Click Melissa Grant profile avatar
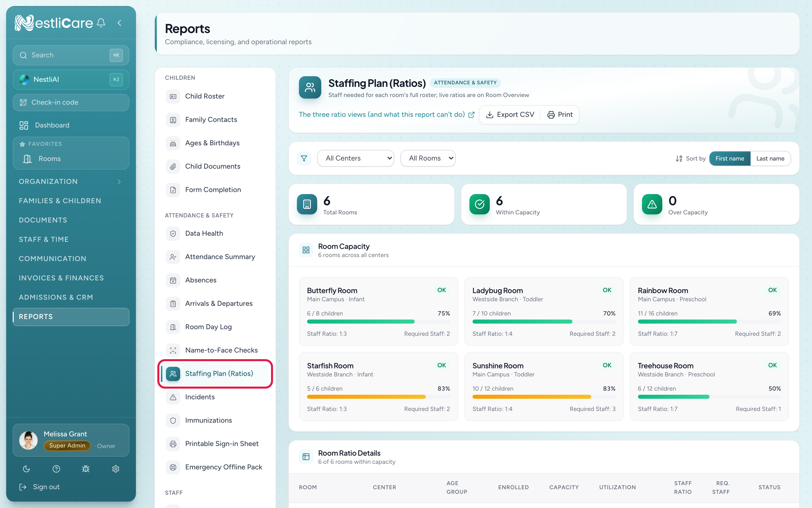Screen dimensions: 812x508 28,440
